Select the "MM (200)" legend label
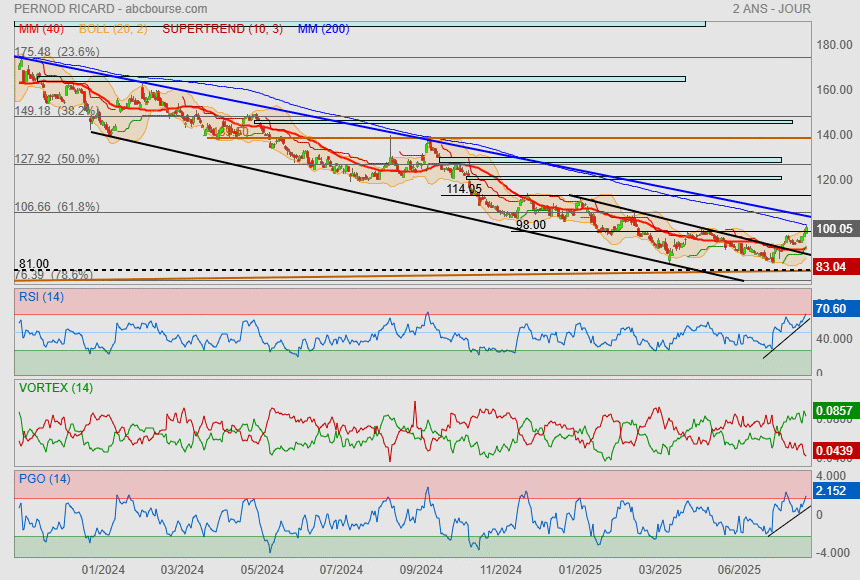This screenshot has height=580, width=860. click(x=324, y=29)
